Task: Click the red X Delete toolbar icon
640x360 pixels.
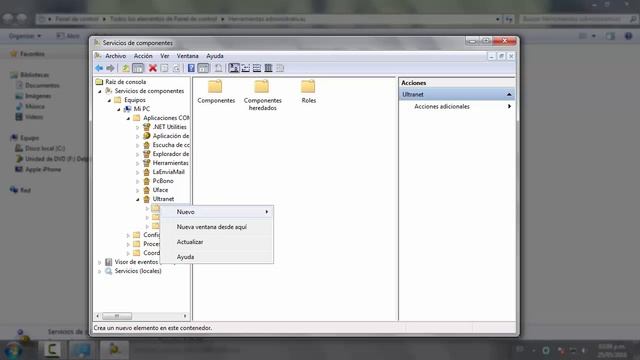Action: [153, 68]
